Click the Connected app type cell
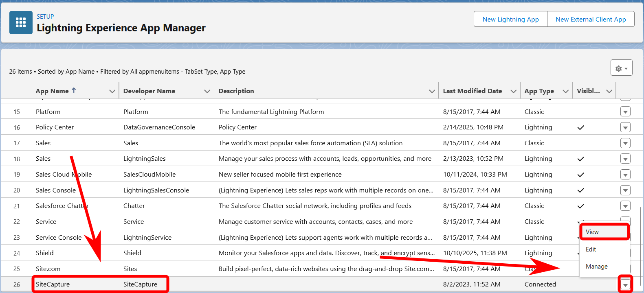Viewport: 644px width, 293px height. 540,284
